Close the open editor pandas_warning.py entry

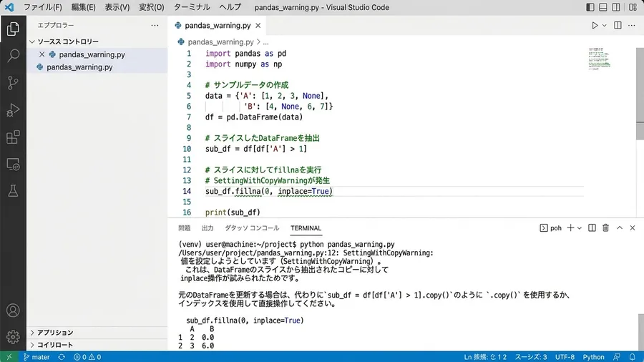[x=42, y=54]
